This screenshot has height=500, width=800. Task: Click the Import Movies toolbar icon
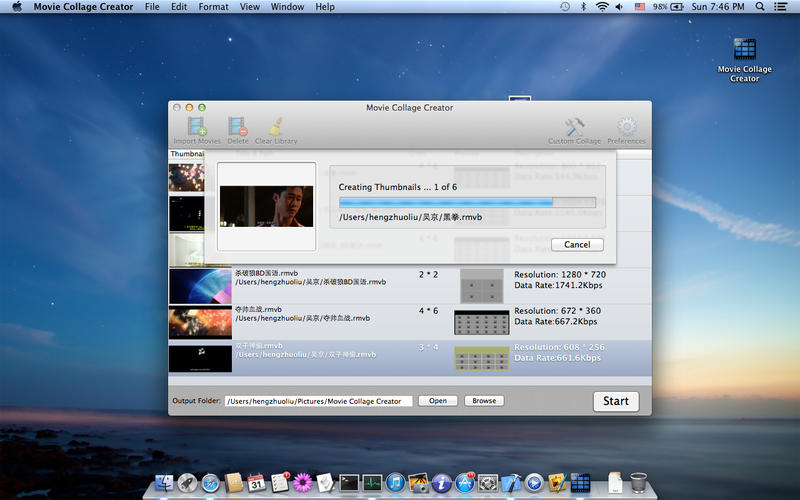click(197, 127)
